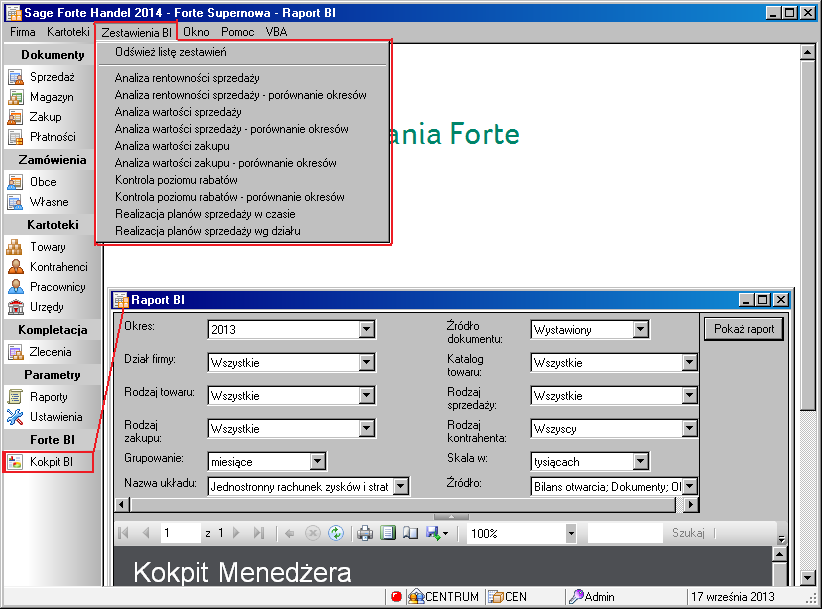Expand the Grupowanie miesiące dropdown
Viewport: 822px width, 609px height.
point(318,462)
